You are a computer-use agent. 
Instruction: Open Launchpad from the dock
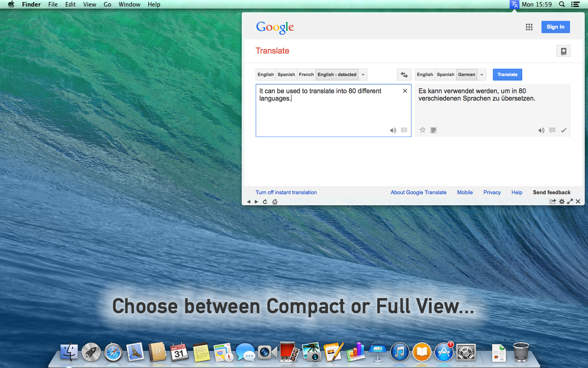point(91,352)
